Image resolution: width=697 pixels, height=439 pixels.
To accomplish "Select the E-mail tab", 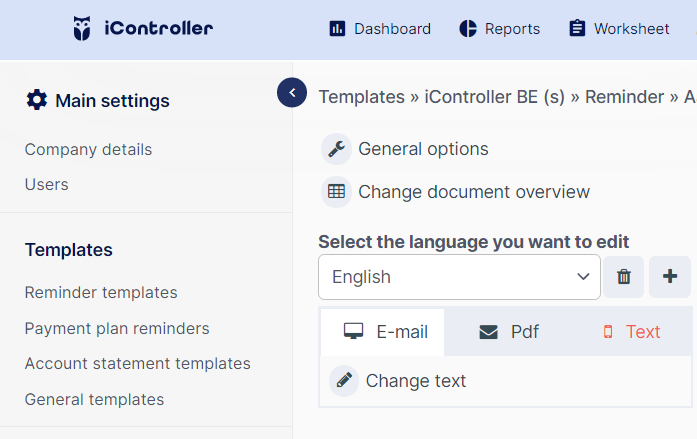I will [x=383, y=332].
